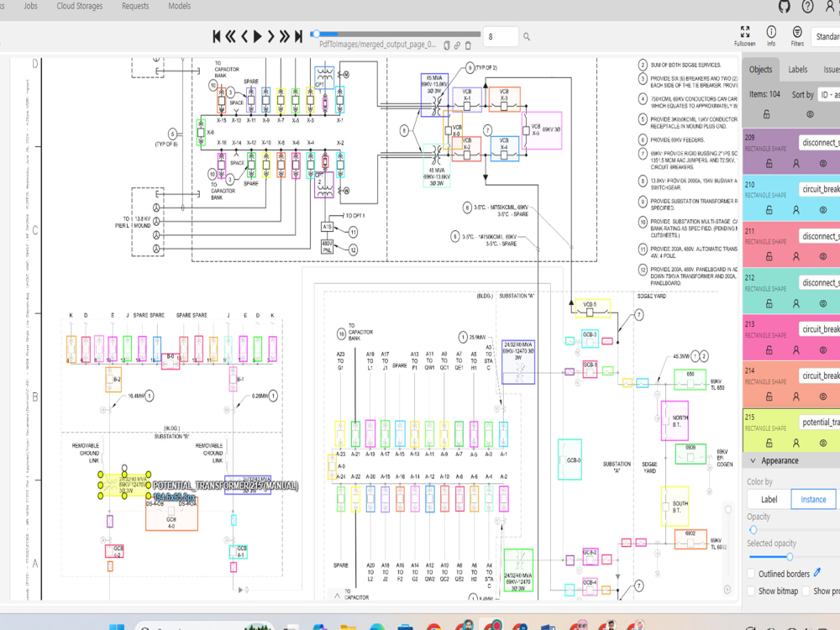This screenshot has width=840, height=630.
Task: Open label dropdown for object 211
Action: pos(820,236)
